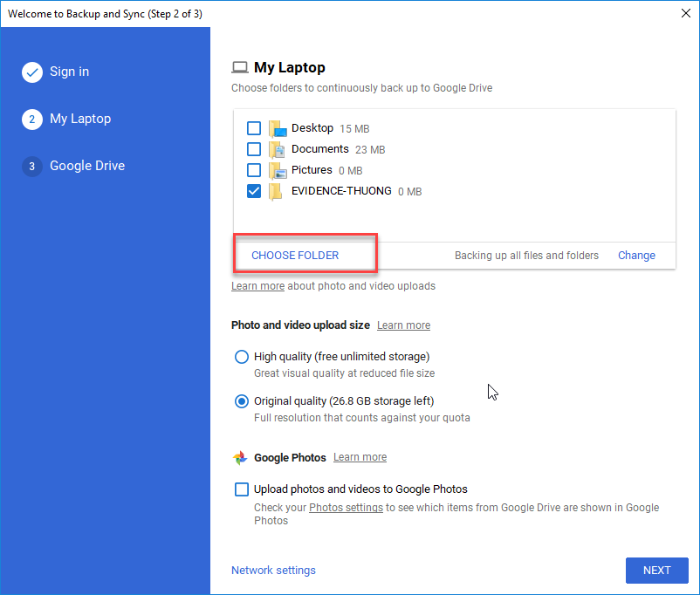Click the 23 MB size label
The height and width of the screenshot is (595, 700).
point(370,149)
